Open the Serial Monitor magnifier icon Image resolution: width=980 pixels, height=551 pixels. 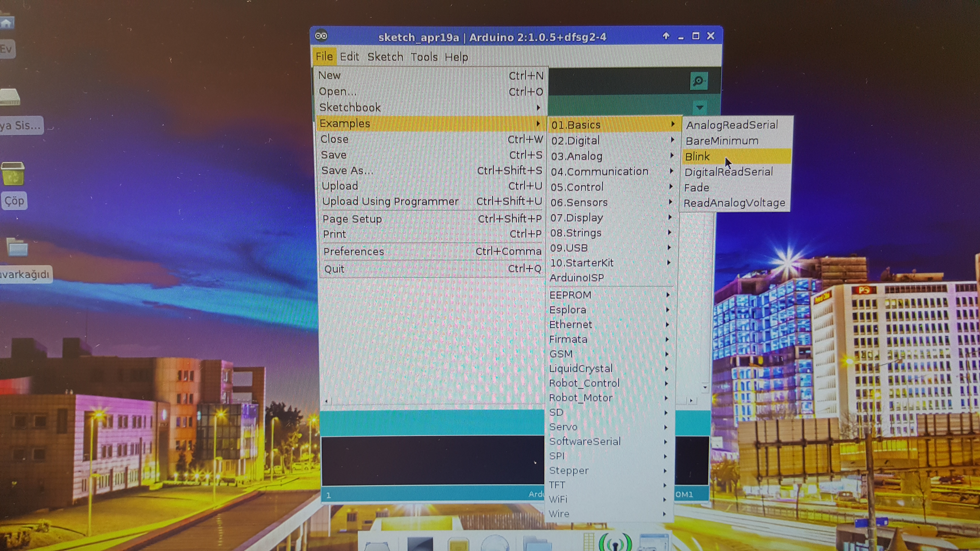click(x=698, y=81)
